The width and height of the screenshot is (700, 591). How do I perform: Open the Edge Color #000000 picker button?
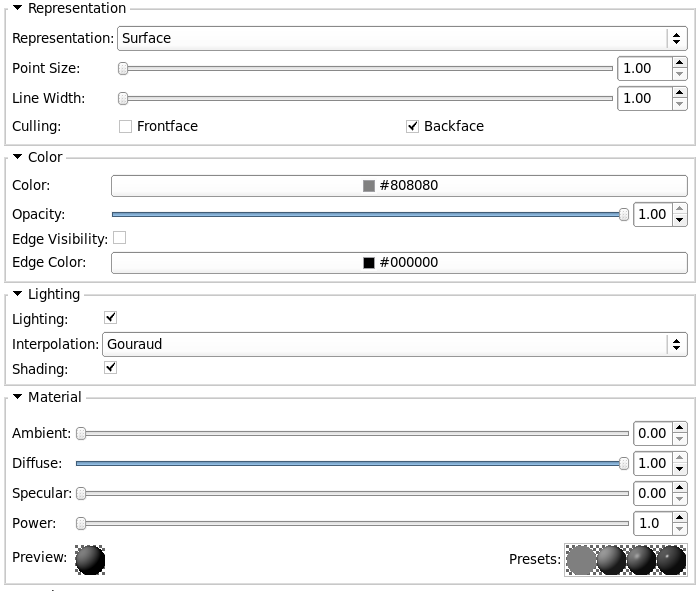[399, 262]
